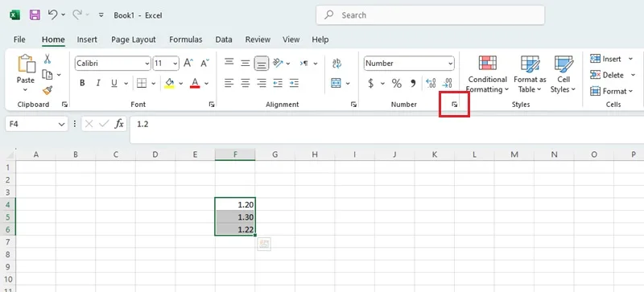Click the Wrap Text icon
This screenshot has height=292, width=644.
pos(336,64)
